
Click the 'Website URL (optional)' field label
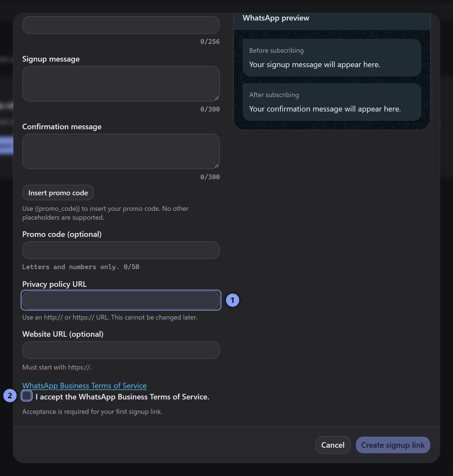tap(63, 334)
